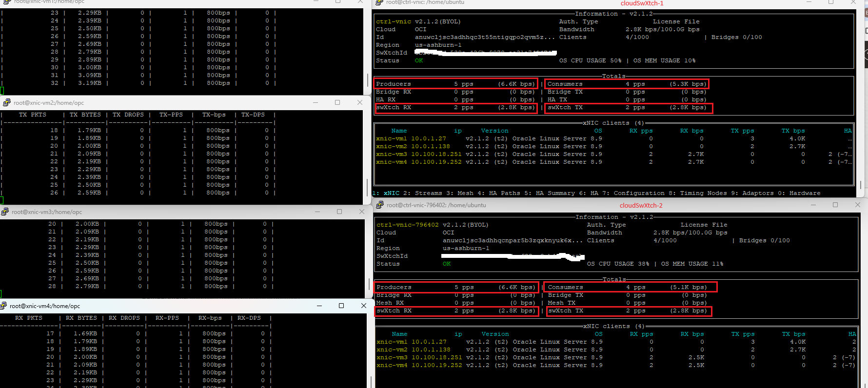This screenshot has height=388, width=868.
Task: Close the xnic-vm4 terminal window
Action: pos(364,306)
